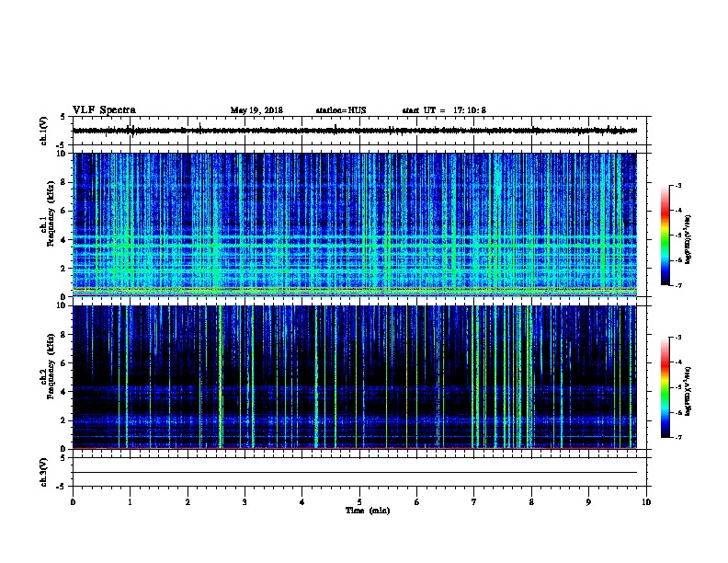Click the ch.2 Frequency (kHz) axis label
The image size is (728, 563).
48,365
